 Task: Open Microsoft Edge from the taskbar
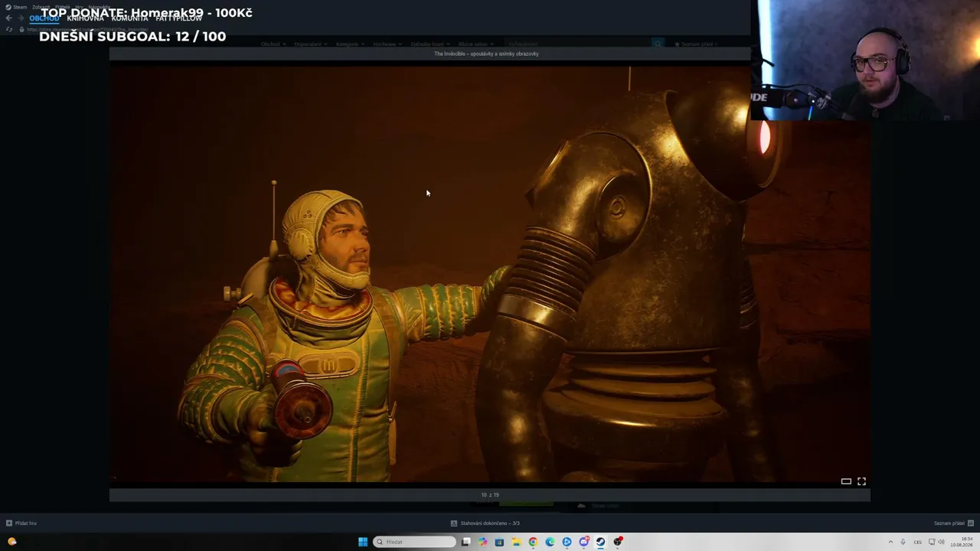pyautogui.click(x=550, y=542)
